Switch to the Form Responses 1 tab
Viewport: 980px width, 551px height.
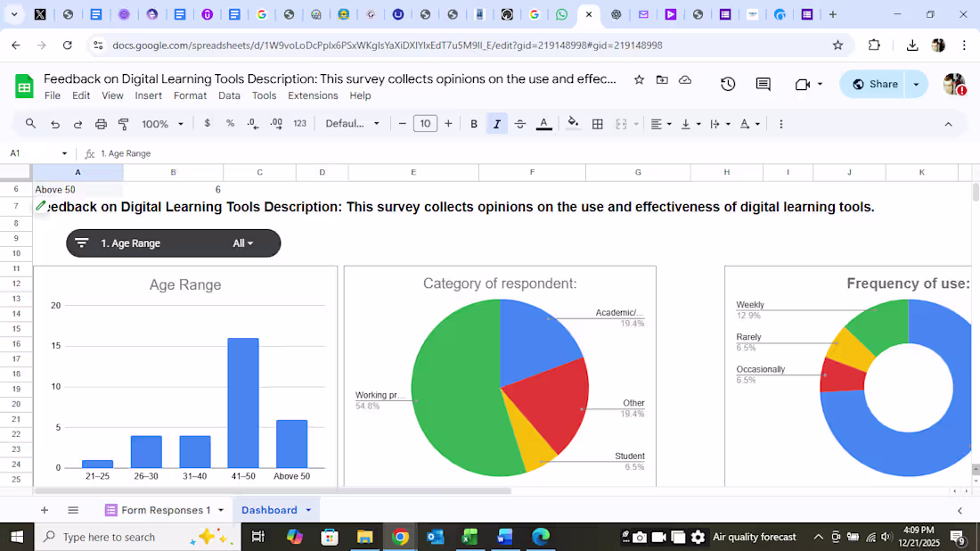pyautogui.click(x=166, y=509)
